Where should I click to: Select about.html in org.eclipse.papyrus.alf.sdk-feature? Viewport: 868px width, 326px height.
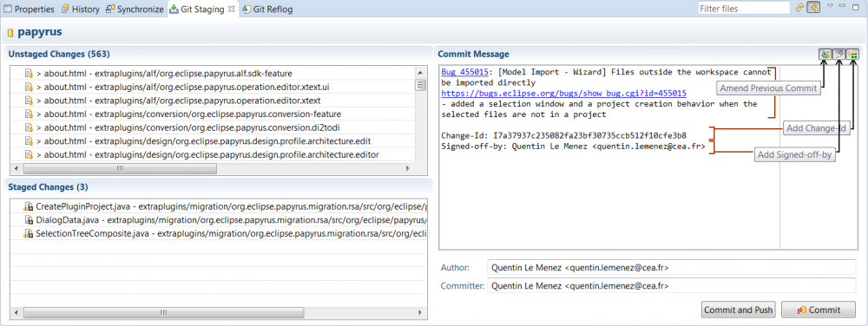164,73
